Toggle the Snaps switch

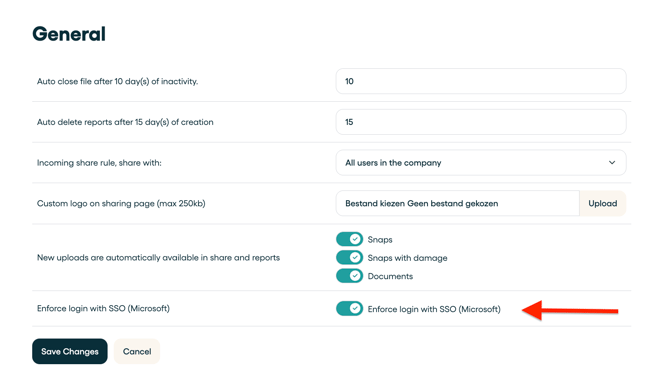pyautogui.click(x=349, y=239)
